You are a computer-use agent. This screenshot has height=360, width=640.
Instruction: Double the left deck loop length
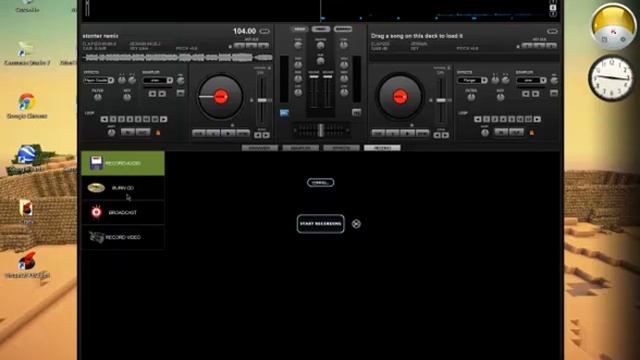(x=164, y=119)
